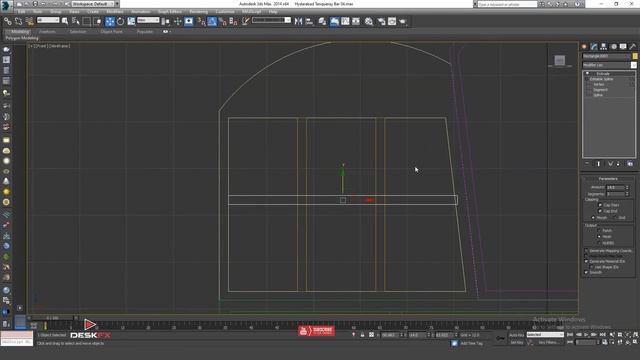Activate the Select Object tool
This screenshot has height=360, width=640.
click(x=65, y=21)
